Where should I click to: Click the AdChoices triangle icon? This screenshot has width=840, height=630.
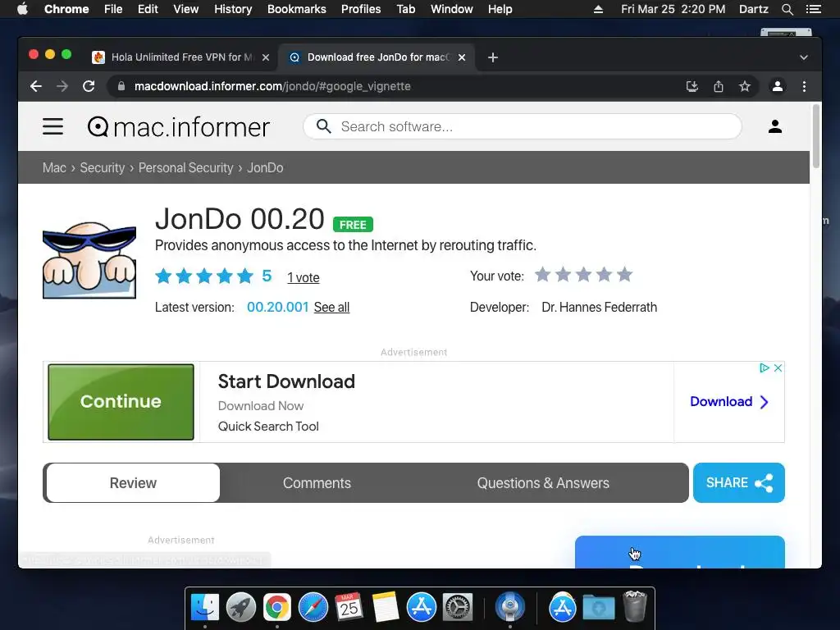[765, 368]
